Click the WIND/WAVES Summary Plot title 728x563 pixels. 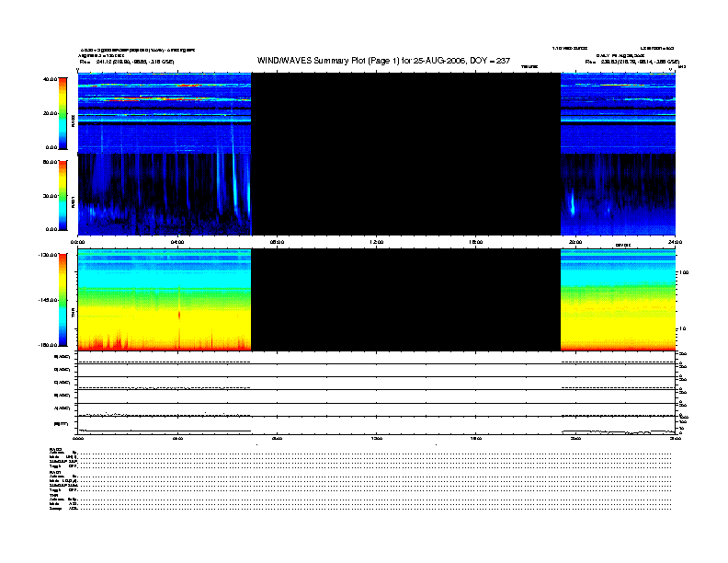(x=383, y=61)
